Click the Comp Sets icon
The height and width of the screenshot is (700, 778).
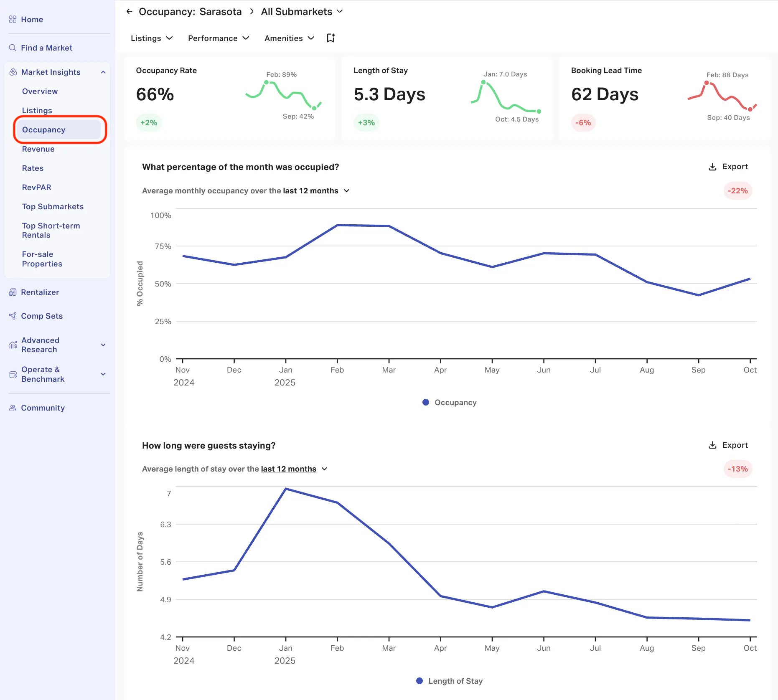[x=13, y=316]
